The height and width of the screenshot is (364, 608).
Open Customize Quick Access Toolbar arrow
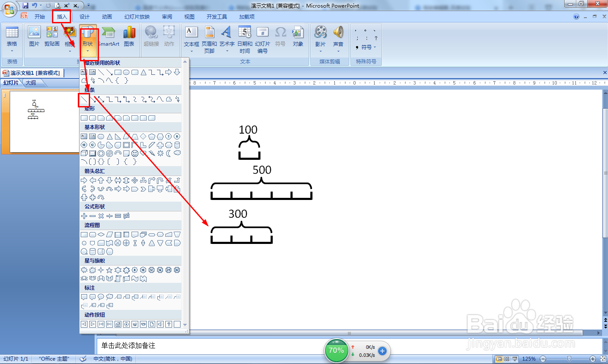click(x=88, y=5)
